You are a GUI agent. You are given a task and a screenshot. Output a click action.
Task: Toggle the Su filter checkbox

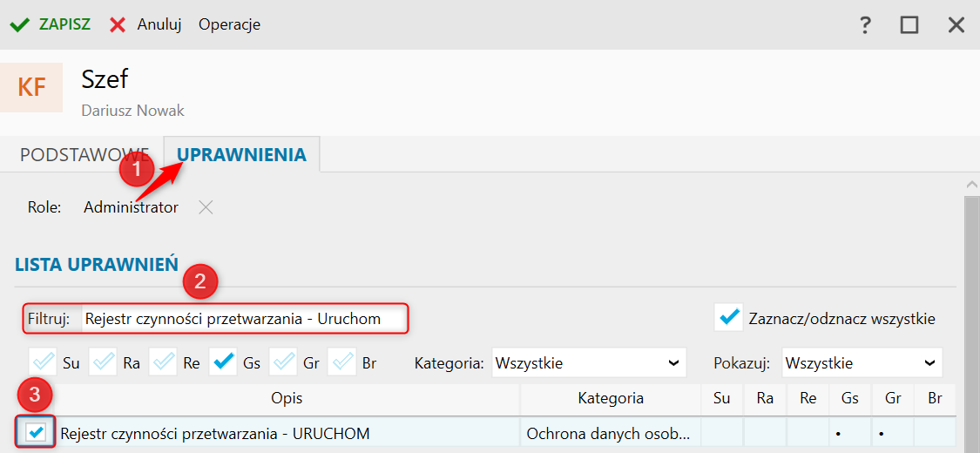(x=43, y=362)
